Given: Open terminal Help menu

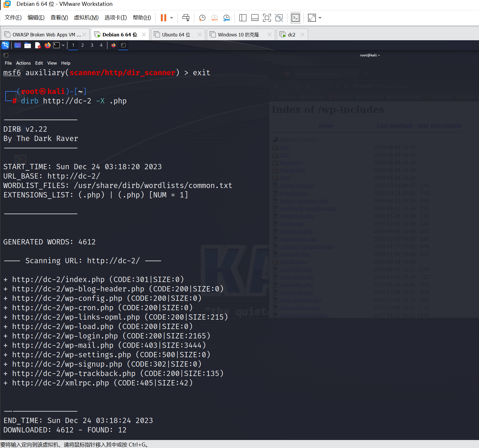Looking at the screenshot, I should coord(66,63).
